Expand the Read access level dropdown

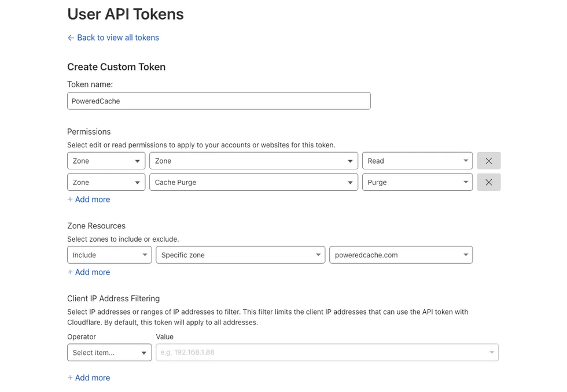pos(417,161)
